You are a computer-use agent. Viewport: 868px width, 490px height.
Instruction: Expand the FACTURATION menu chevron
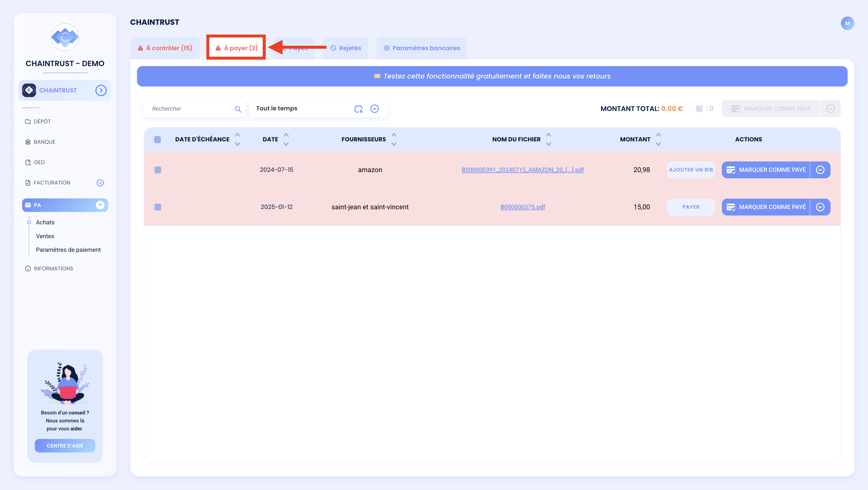[x=100, y=183]
